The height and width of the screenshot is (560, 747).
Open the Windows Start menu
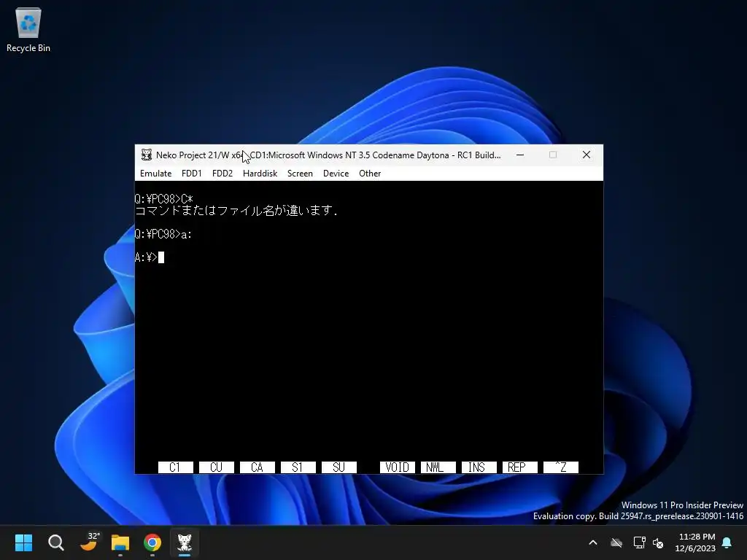pos(23,542)
